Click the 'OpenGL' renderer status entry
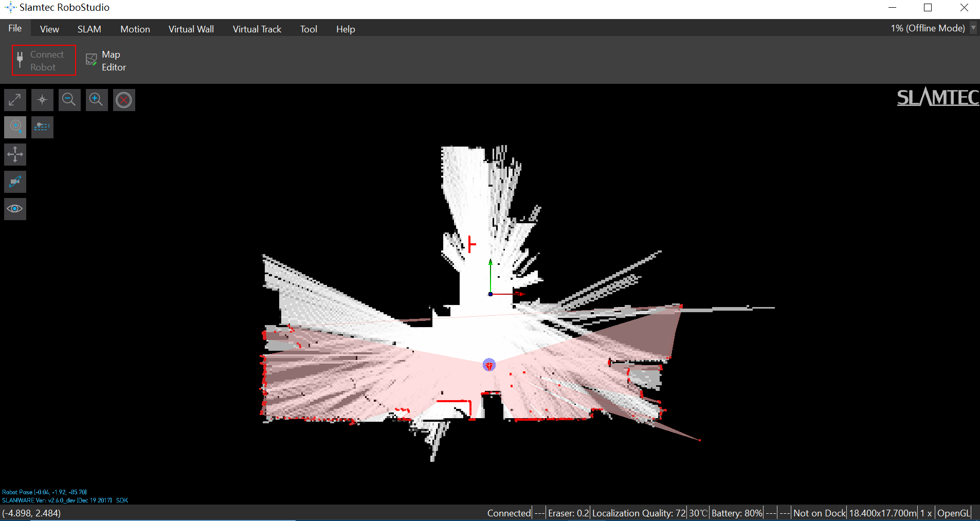980x521 pixels. (953, 513)
